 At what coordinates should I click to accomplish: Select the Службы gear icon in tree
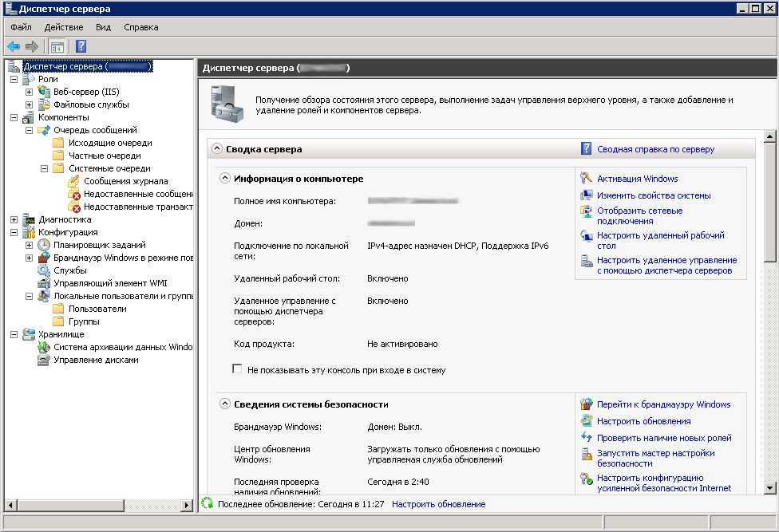[44, 270]
